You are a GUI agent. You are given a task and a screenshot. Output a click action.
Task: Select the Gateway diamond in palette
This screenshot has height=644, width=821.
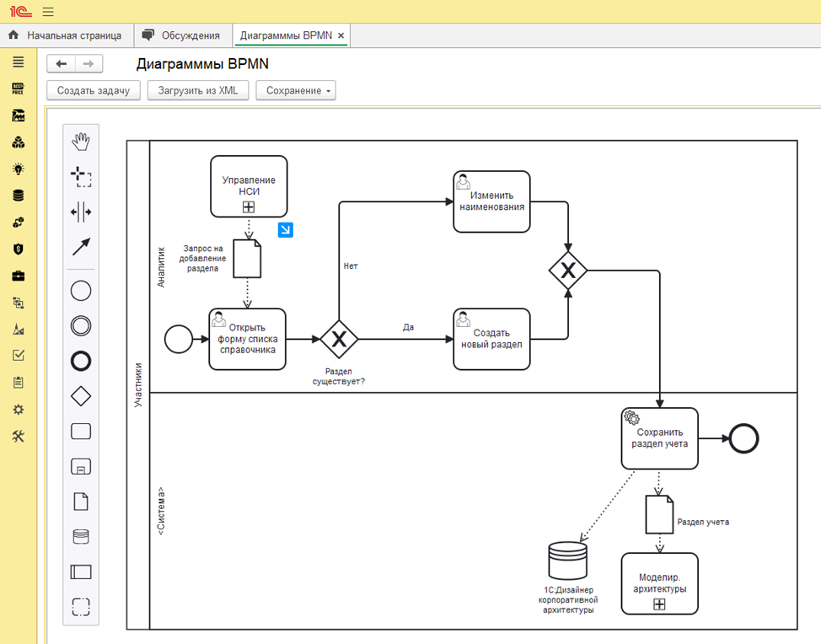click(x=81, y=396)
